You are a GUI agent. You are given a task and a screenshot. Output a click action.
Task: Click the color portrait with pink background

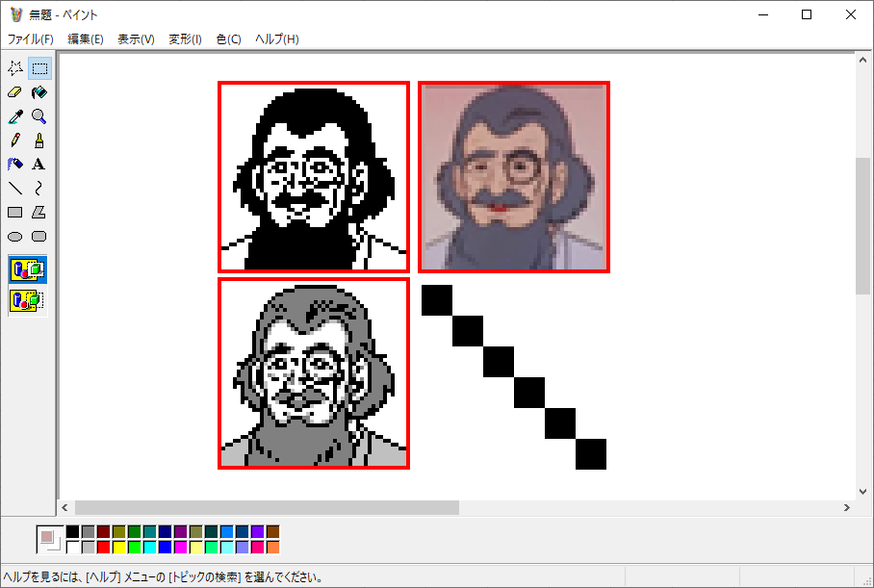514,177
